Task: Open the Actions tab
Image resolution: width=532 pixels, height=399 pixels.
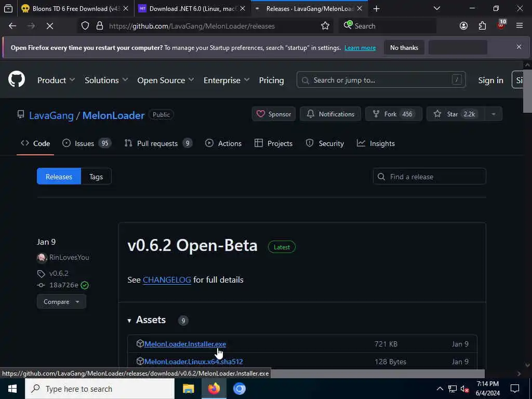Action: pos(223,143)
